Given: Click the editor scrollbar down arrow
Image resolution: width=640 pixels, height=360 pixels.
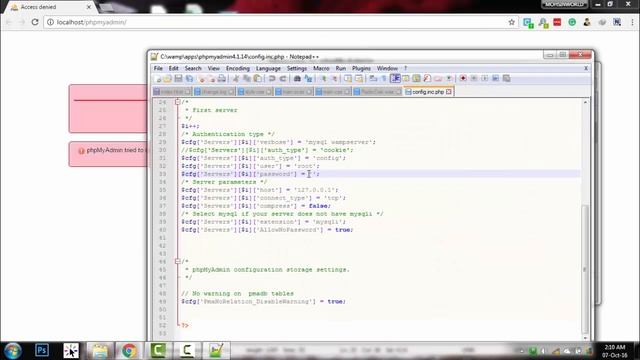Looking at the screenshot, I should pos(585,338).
